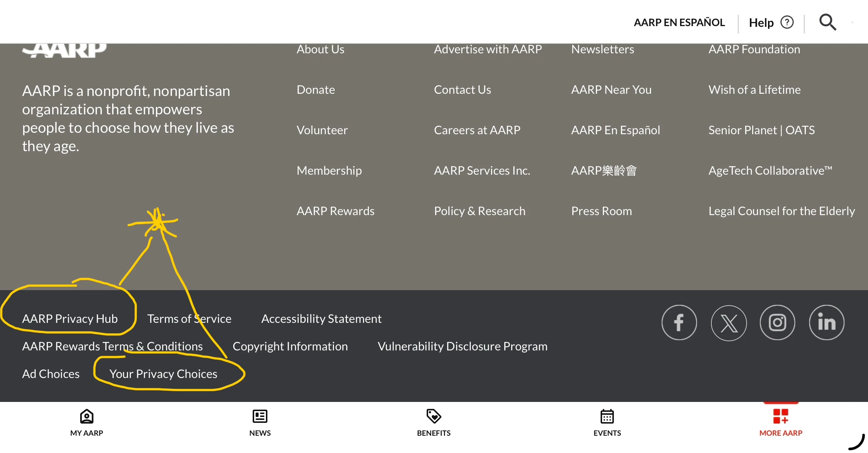Open the Help link text
Viewport: 868px width, 453px height.
tap(761, 23)
